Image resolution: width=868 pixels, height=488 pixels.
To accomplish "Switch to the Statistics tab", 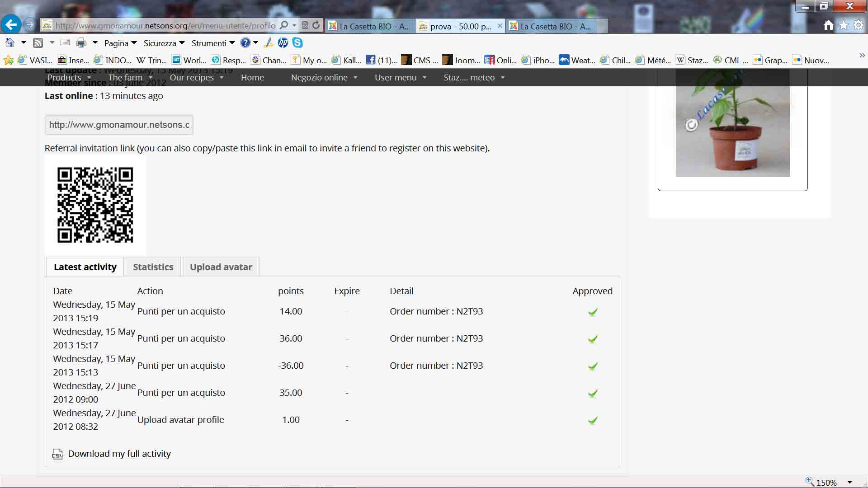I will (x=153, y=267).
